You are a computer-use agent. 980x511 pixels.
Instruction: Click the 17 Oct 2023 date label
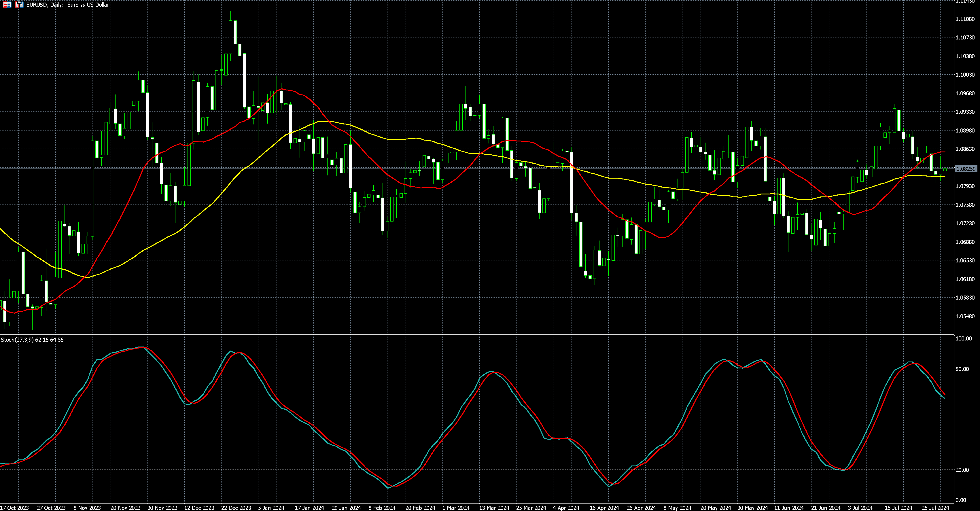point(14,508)
